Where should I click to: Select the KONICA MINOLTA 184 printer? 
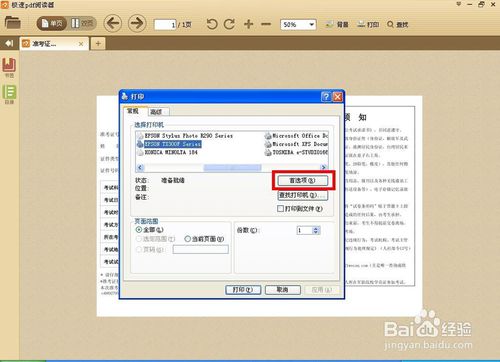(x=167, y=152)
